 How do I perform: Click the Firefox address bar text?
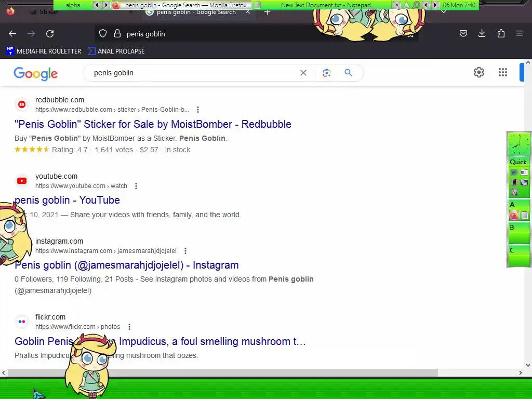(146, 34)
